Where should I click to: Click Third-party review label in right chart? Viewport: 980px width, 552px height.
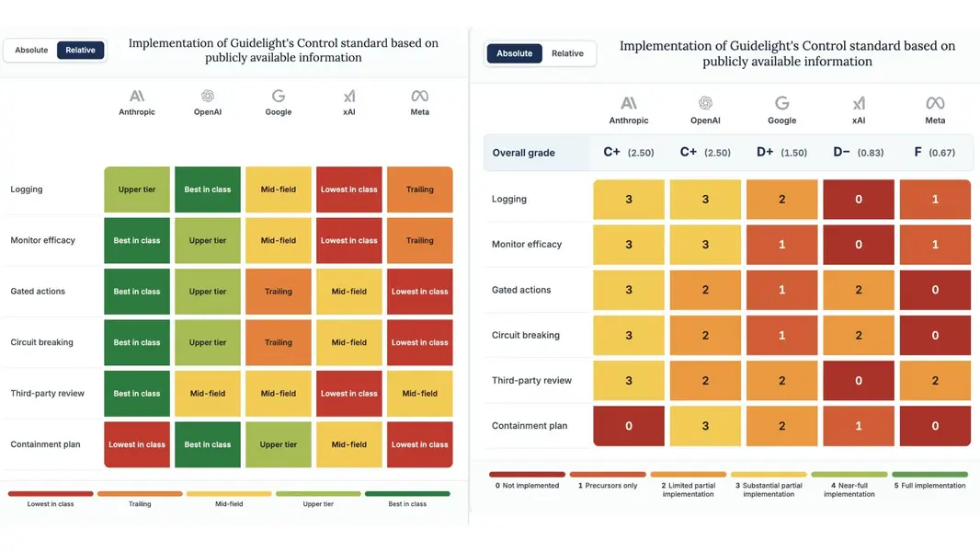(532, 380)
